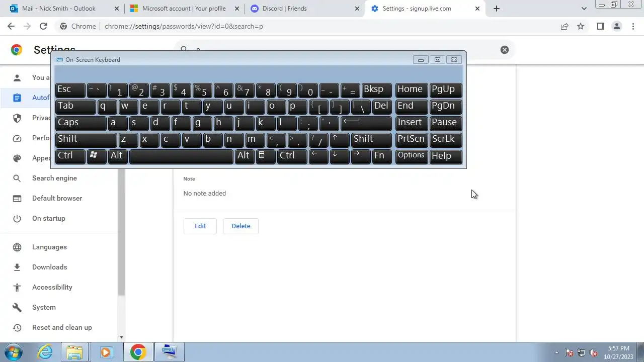This screenshot has width=644, height=362.
Task: Reload the settings page
Action: coord(43,26)
